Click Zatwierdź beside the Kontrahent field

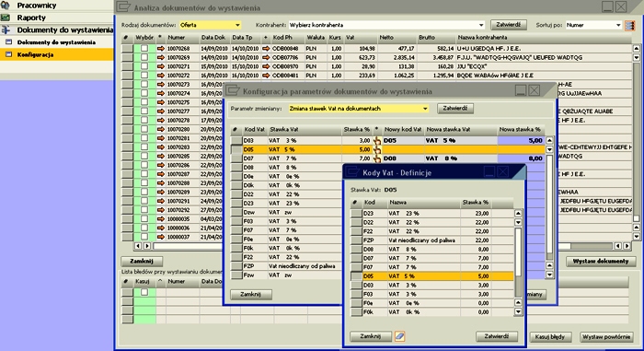509,25
